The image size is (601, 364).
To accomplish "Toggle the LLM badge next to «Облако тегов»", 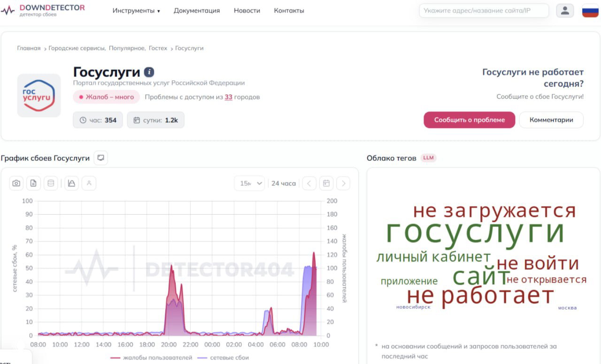I will point(428,158).
